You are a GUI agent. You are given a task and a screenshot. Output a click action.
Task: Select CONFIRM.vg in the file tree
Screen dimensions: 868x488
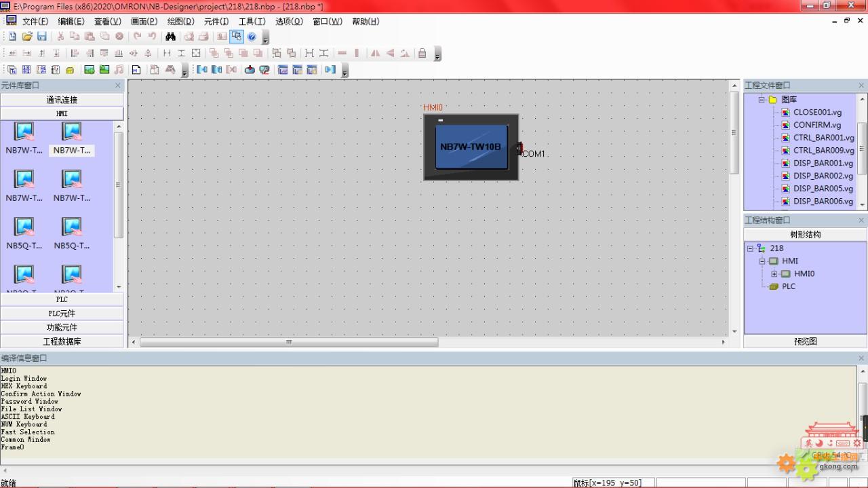pos(817,125)
